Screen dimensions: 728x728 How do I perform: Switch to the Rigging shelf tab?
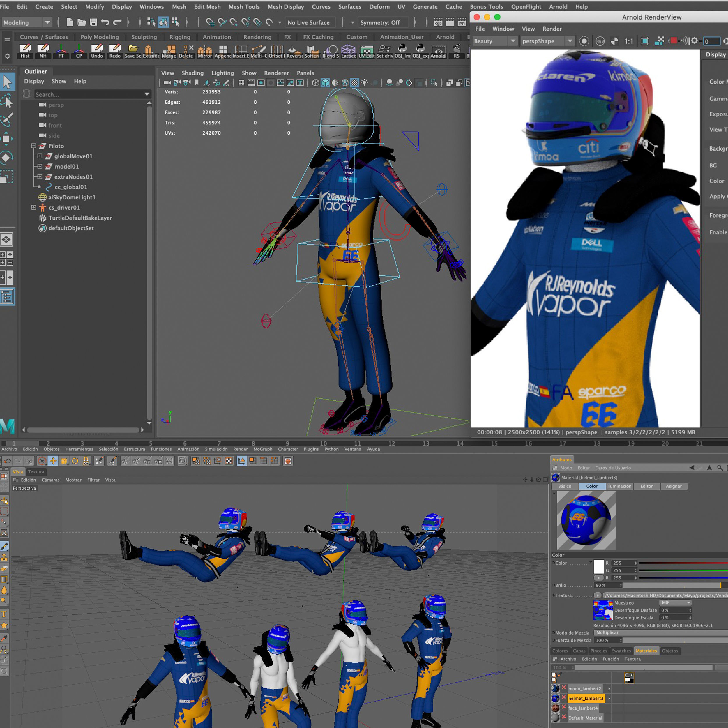pos(180,37)
